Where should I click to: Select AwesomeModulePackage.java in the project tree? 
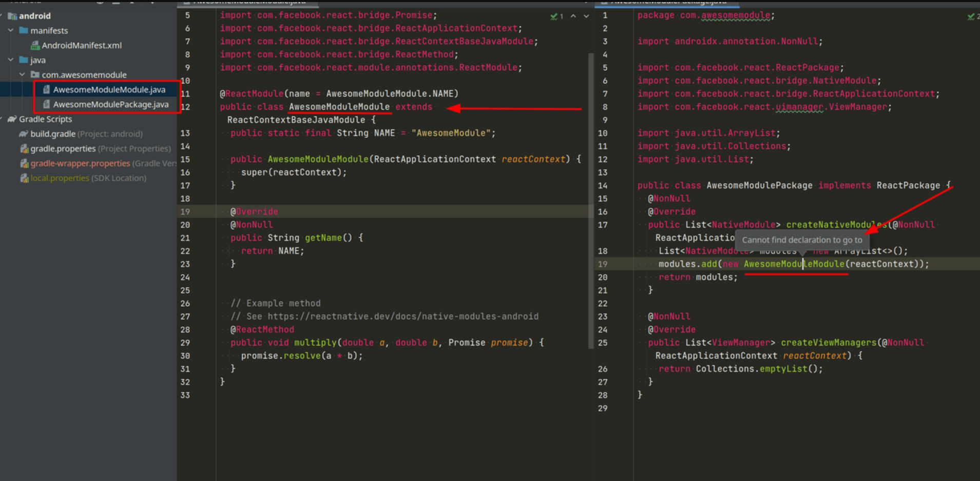(x=111, y=104)
